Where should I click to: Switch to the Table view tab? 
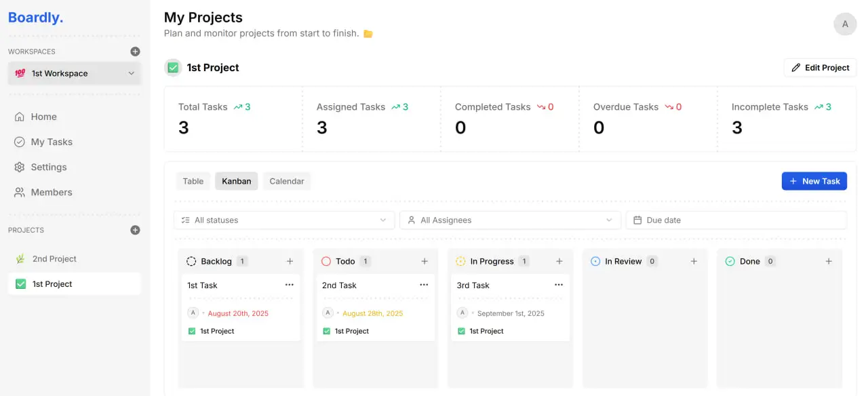pos(193,181)
